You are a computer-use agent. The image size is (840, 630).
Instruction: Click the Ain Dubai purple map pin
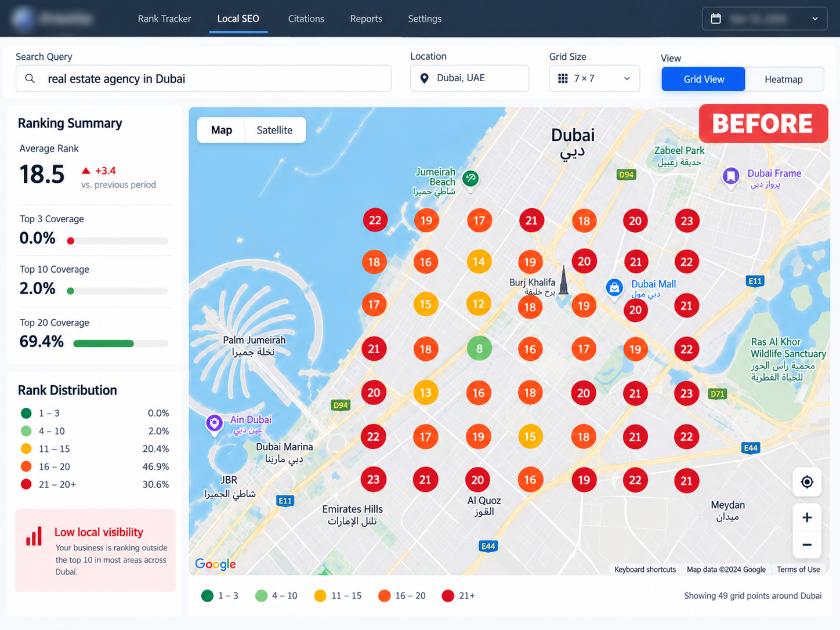[x=214, y=425]
